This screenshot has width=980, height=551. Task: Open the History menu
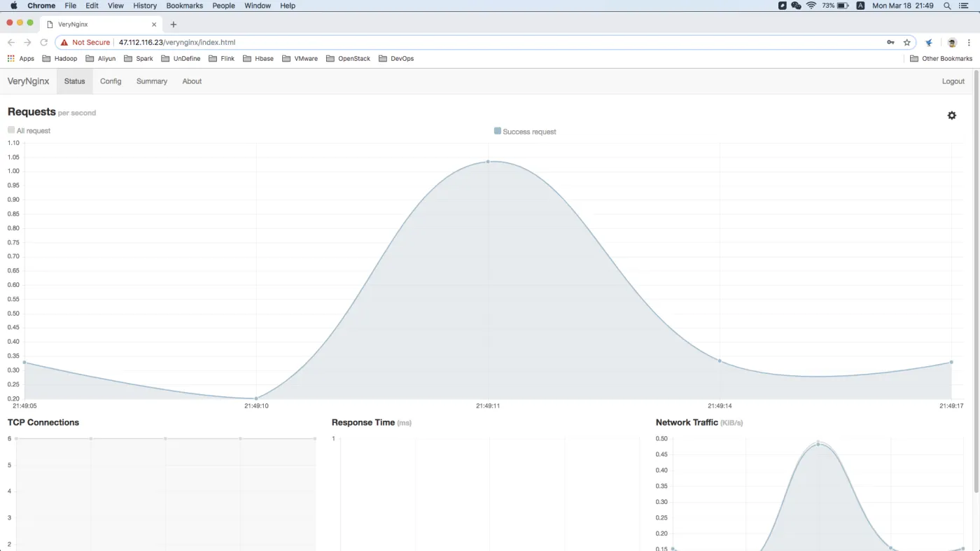[x=145, y=6]
